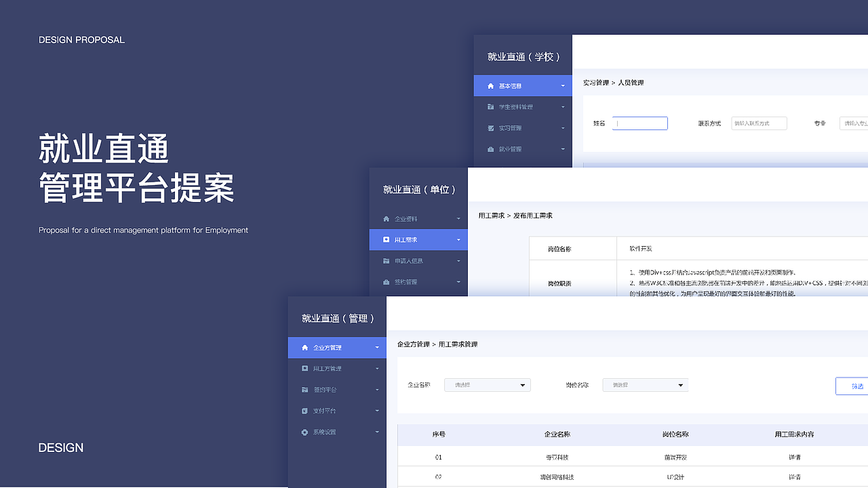Click the 就业直通（单位）title
This screenshot has height=488, width=868.
(420, 190)
